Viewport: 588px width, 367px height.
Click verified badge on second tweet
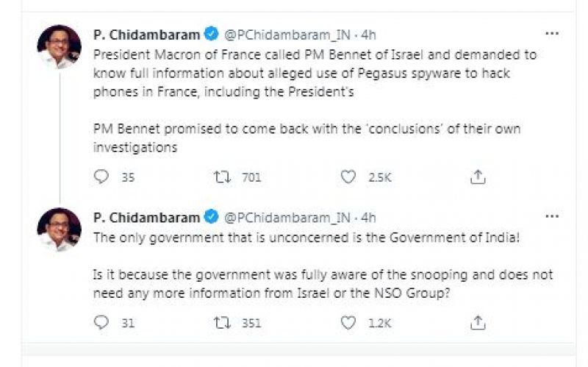tap(212, 217)
